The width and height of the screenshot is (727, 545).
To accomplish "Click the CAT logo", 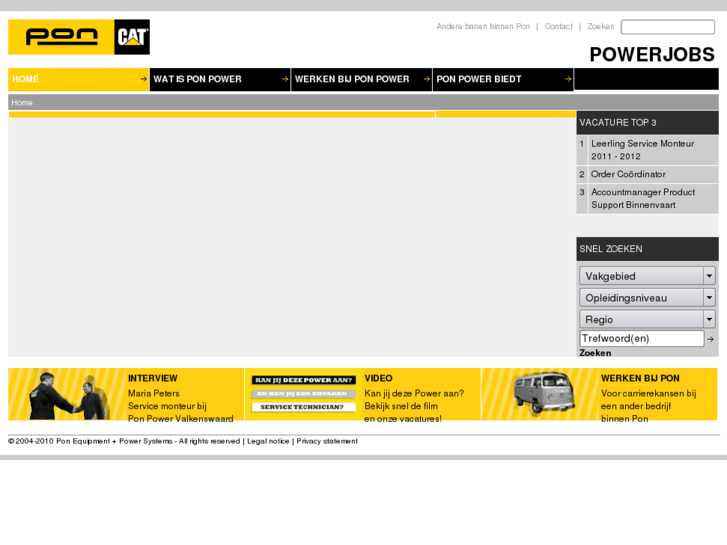I will click(132, 37).
